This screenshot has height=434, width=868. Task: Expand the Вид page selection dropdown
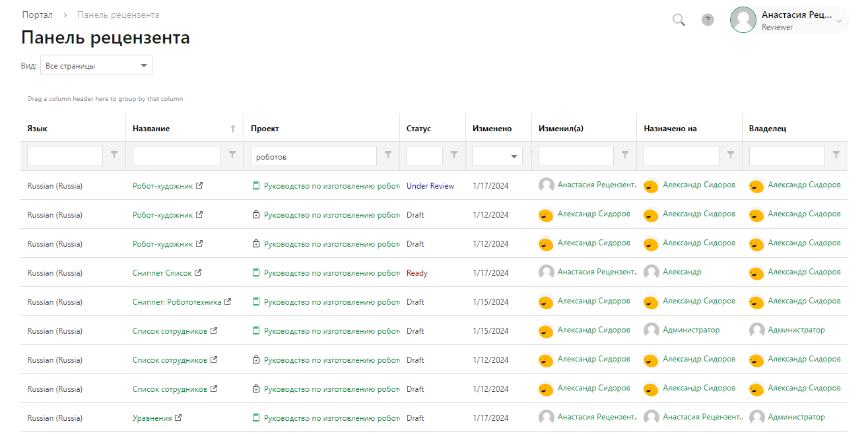[143, 66]
